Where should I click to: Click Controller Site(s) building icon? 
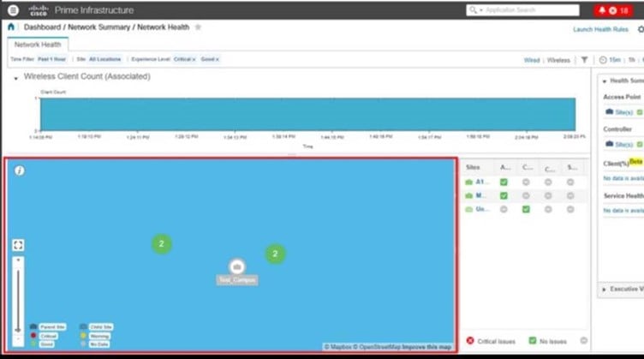pos(609,144)
